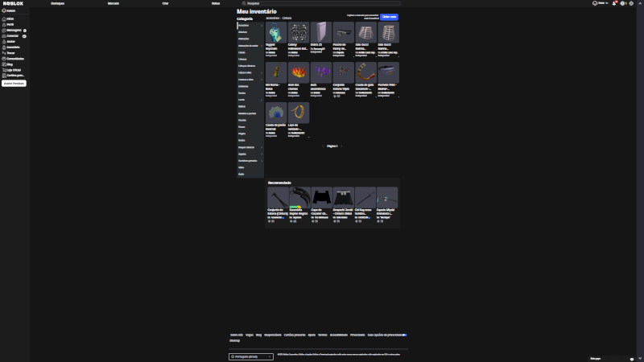644x362 pixels.
Task: Open Avatar from the left sidebar
Action: pos(10,41)
